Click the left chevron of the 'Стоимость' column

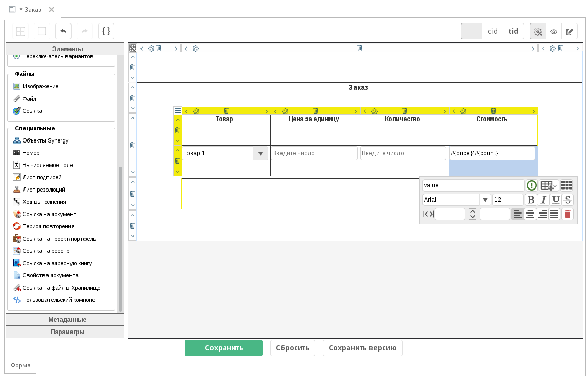454,111
